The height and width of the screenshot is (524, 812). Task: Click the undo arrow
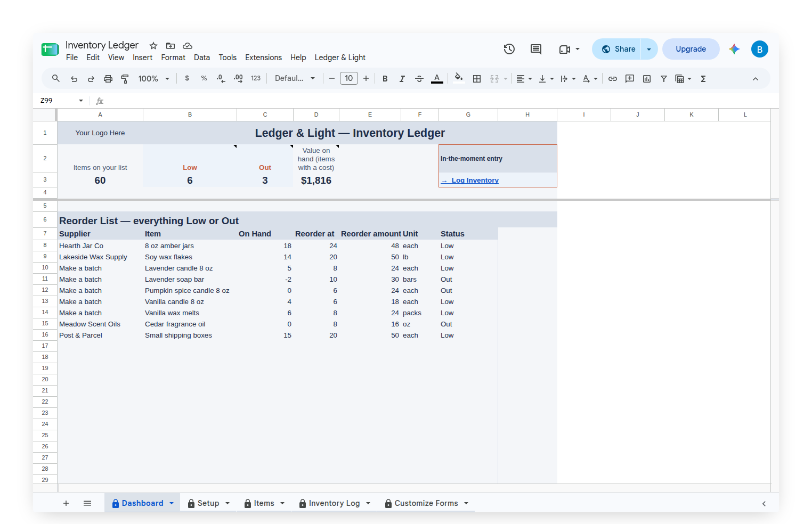pos(74,79)
